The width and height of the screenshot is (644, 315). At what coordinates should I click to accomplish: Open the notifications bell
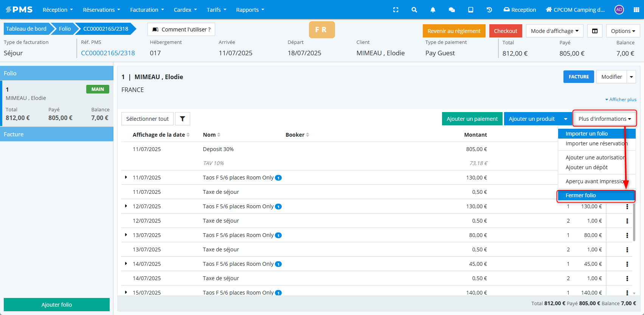pyautogui.click(x=433, y=10)
